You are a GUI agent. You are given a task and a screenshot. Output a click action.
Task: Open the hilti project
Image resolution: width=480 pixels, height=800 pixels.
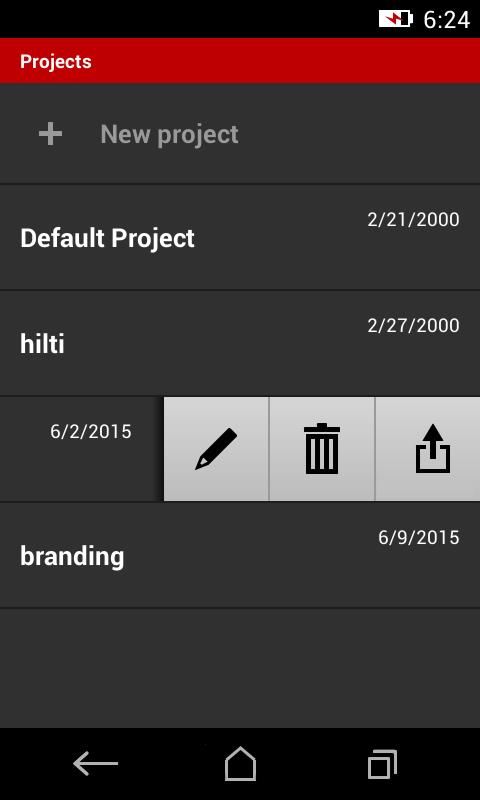[x=240, y=343]
